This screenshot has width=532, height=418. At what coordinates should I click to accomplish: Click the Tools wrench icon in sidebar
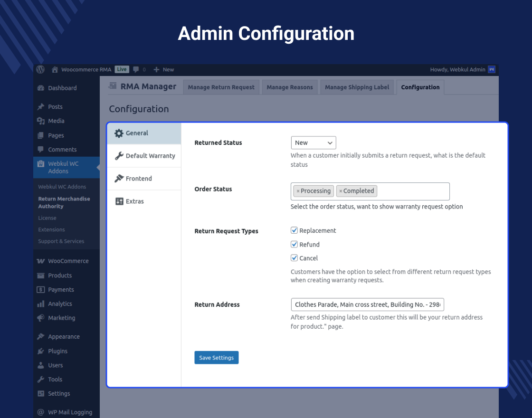(41, 380)
